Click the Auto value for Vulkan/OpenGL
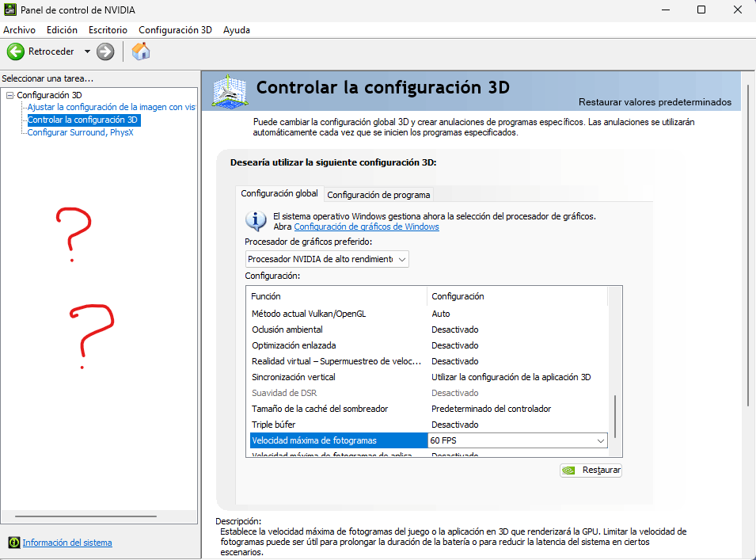This screenshot has width=756, height=560. click(x=441, y=314)
